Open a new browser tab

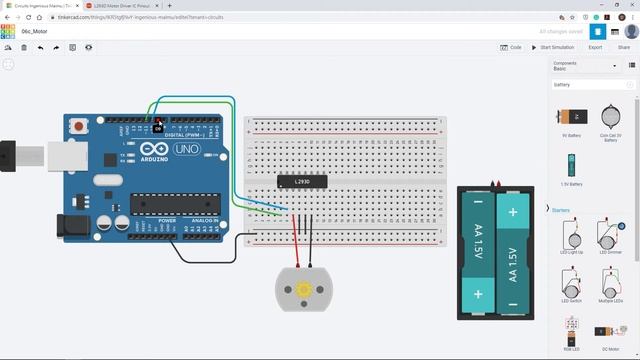[x=169, y=6]
